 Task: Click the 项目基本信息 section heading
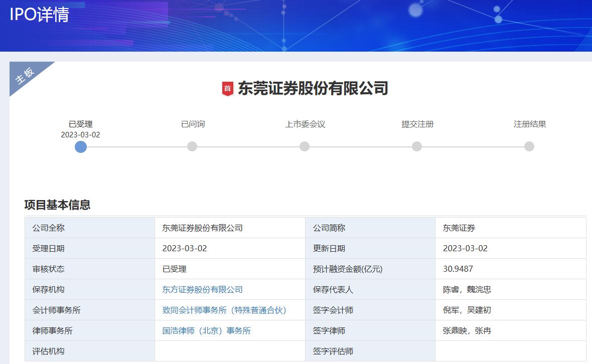click(57, 205)
